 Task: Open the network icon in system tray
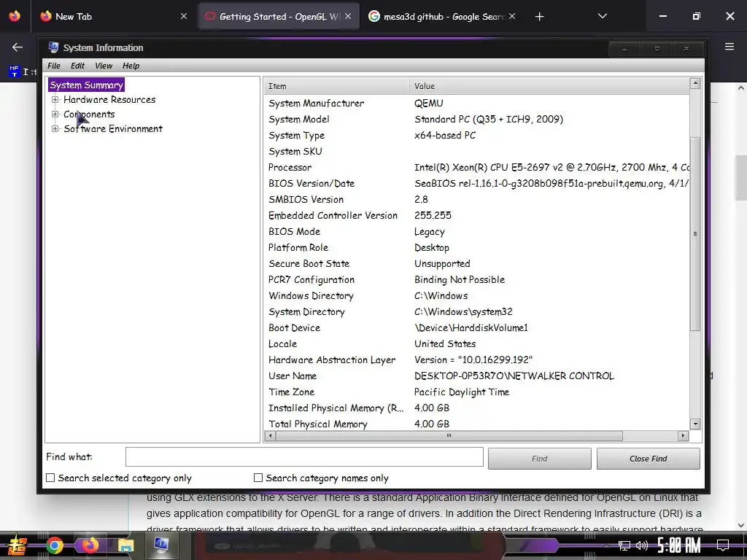point(624,545)
